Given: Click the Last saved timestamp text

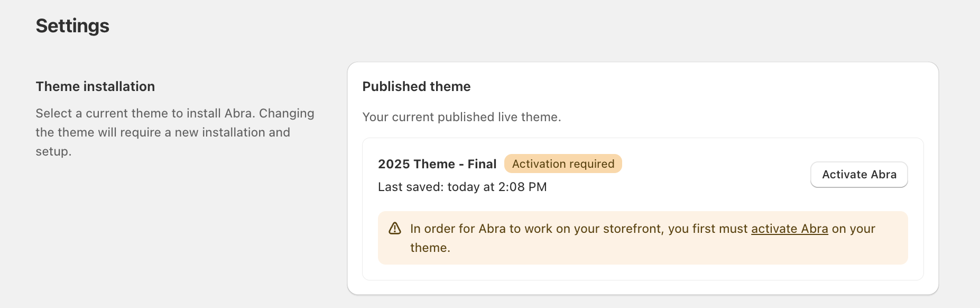Looking at the screenshot, I should pyautogui.click(x=463, y=186).
